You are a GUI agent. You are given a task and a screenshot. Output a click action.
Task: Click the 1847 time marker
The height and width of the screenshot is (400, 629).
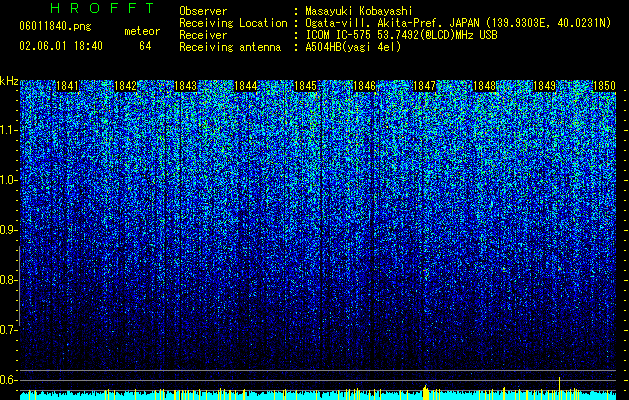tap(424, 86)
